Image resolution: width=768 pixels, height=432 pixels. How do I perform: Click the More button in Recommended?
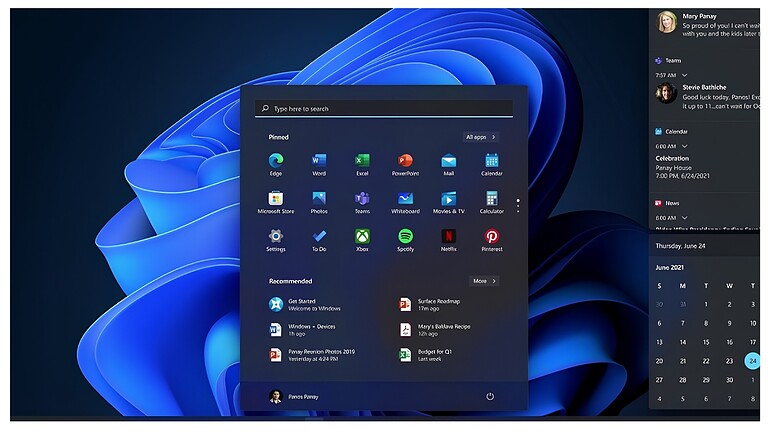(484, 281)
